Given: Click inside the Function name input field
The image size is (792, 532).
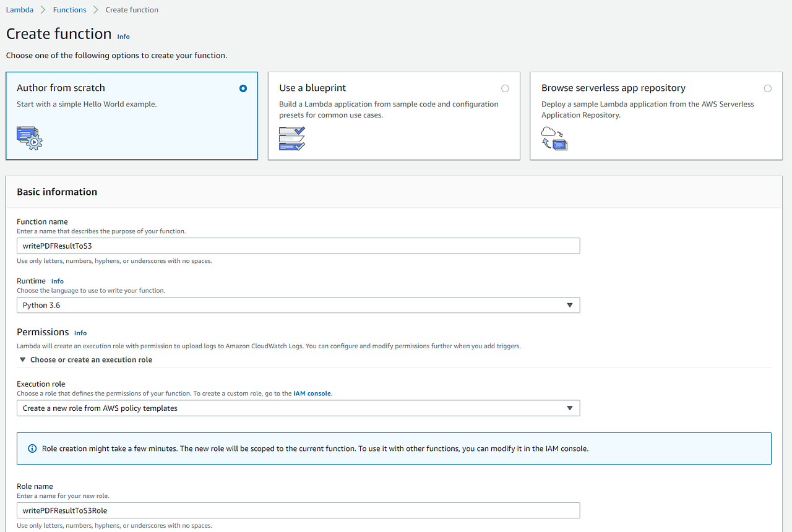Looking at the screenshot, I should 298,246.
